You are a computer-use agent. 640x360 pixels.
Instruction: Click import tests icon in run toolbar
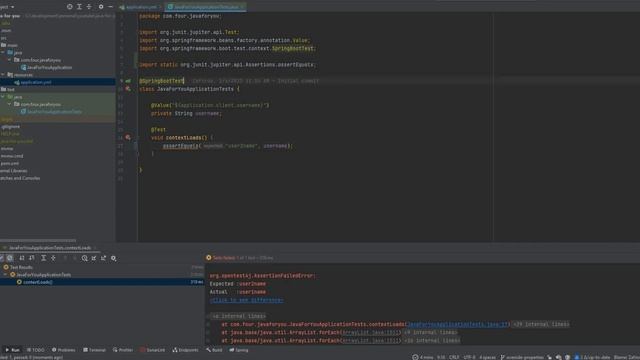[x=94, y=258]
